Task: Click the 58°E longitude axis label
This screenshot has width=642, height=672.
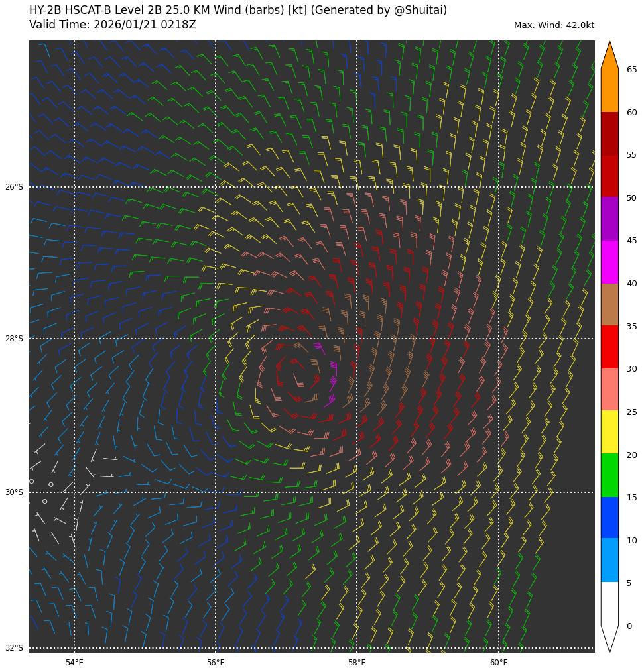Action: (357, 663)
